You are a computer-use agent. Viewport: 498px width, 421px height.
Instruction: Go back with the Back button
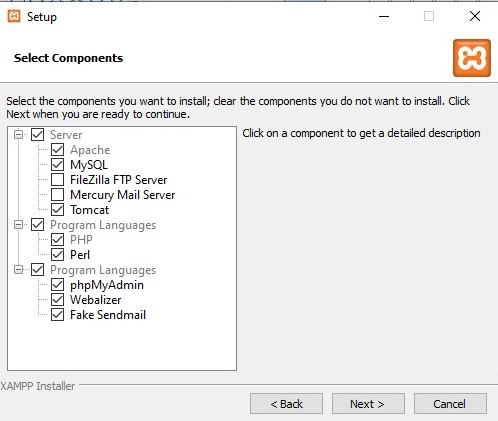[286, 404]
